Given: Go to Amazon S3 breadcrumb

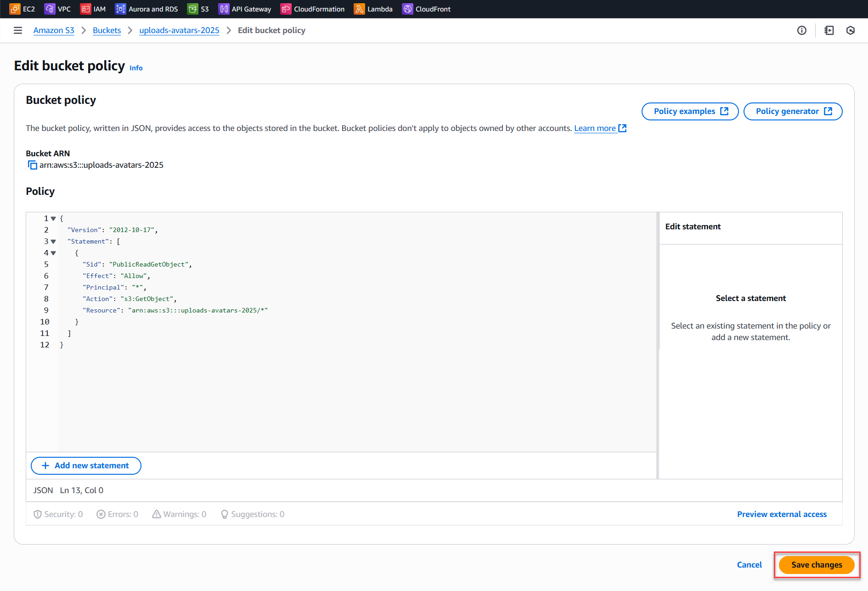Looking at the screenshot, I should (x=54, y=30).
